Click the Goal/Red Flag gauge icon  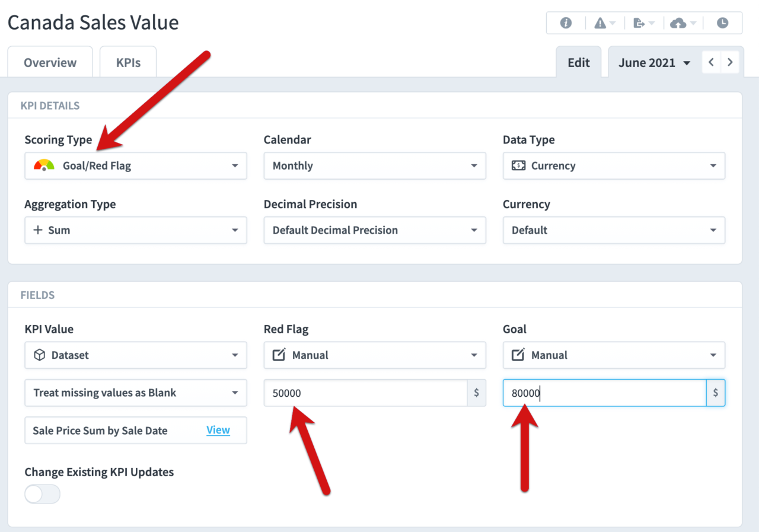44,165
